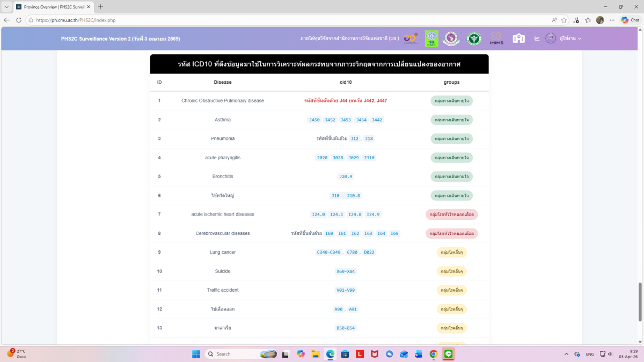Screen dimensions: 644x362
Task: Open the Copilot Chat button
Action: [x=630, y=20]
